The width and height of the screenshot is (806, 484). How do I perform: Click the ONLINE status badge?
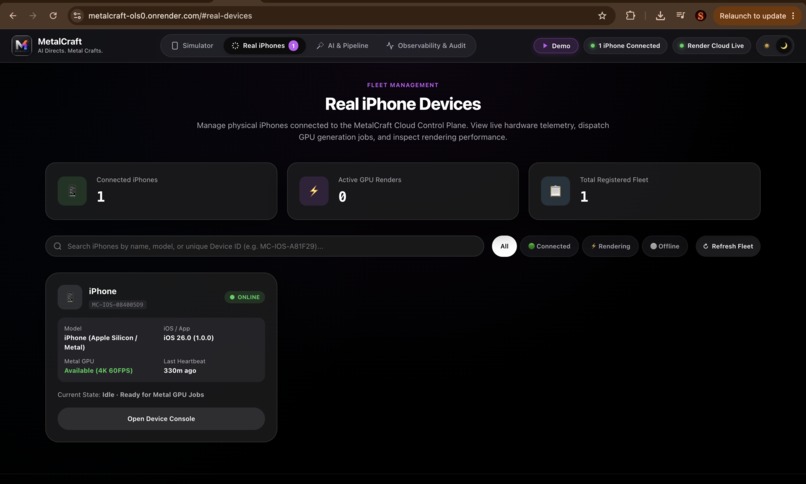coord(245,297)
